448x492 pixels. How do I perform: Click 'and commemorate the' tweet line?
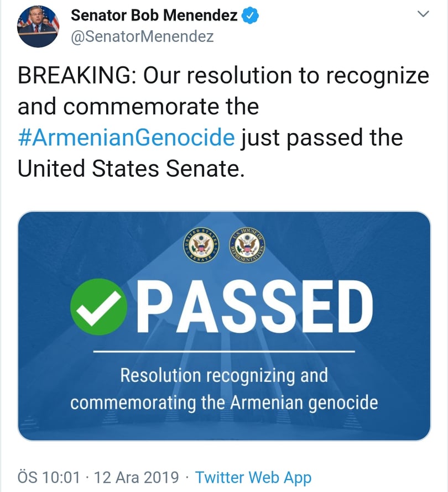click(138, 106)
